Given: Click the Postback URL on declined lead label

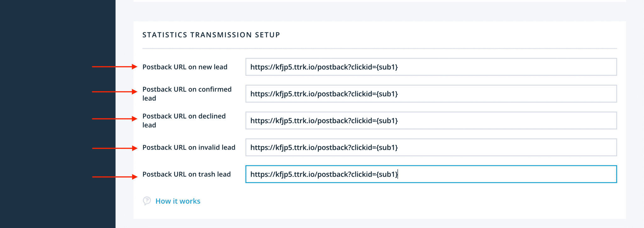Looking at the screenshot, I should pyautogui.click(x=184, y=121).
